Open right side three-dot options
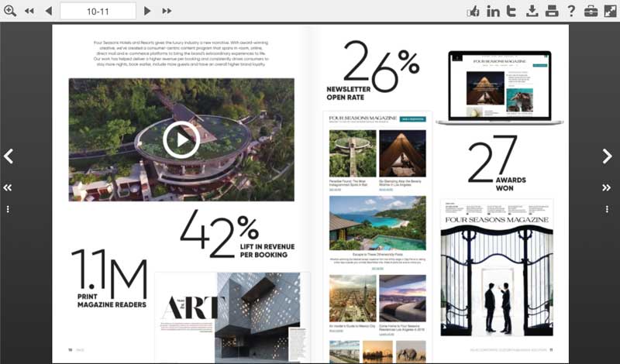Viewport: 620px width, 364px height. tap(607, 209)
